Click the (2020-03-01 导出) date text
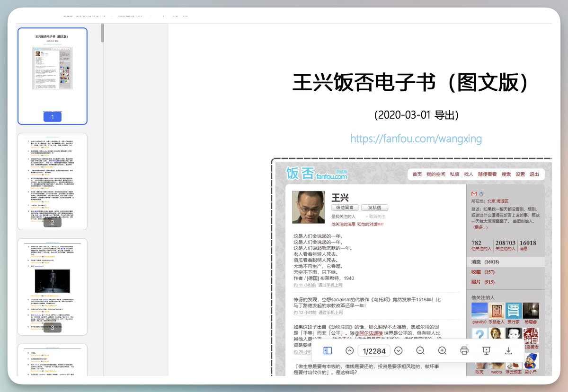 (416, 115)
